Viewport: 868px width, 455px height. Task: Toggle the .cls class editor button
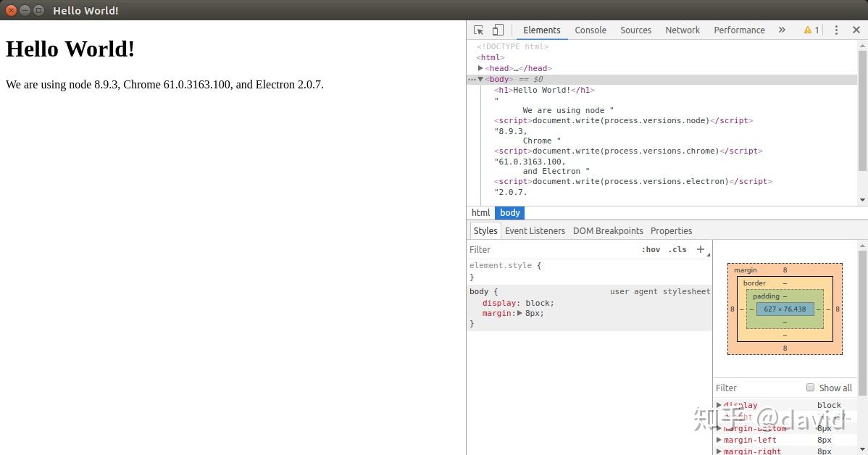click(x=677, y=249)
